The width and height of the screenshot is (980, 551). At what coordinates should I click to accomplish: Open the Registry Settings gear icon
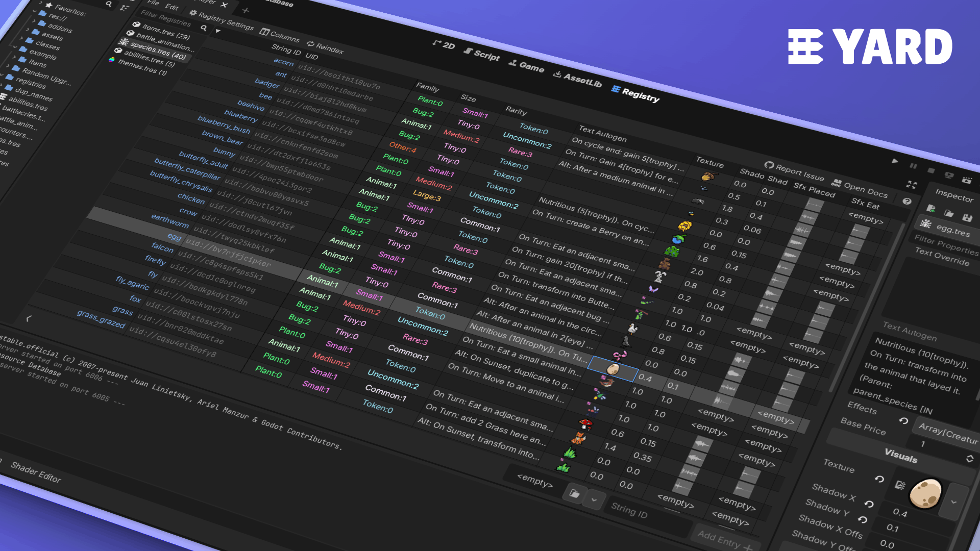pos(193,13)
